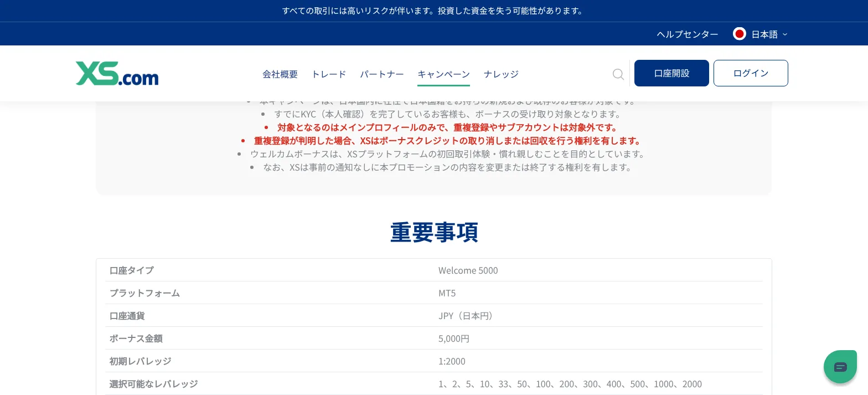Open the live chat bubble widget
This screenshot has width=868, height=395.
click(x=840, y=367)
